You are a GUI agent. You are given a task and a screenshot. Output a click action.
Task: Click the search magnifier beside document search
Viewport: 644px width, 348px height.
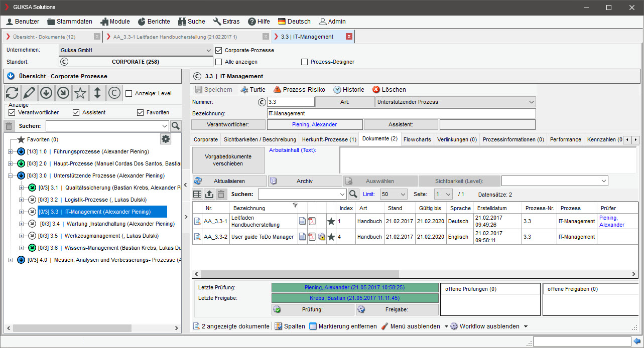click(353, 194)
